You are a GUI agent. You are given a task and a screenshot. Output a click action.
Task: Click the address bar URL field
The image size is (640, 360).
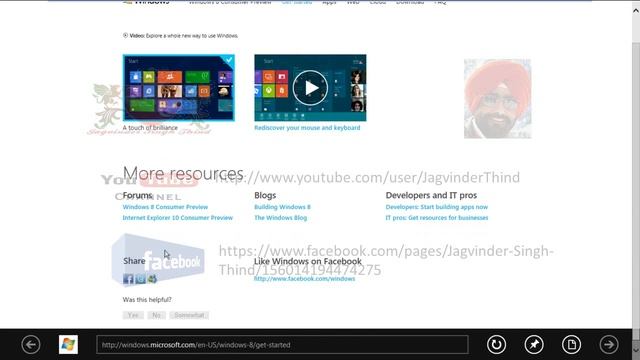282,345
